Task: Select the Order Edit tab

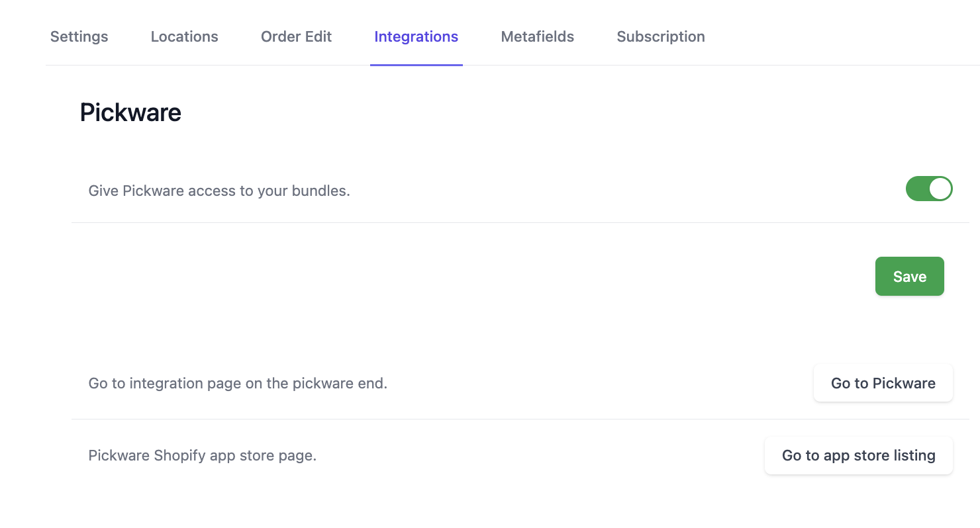Action: tap(296, 36)
